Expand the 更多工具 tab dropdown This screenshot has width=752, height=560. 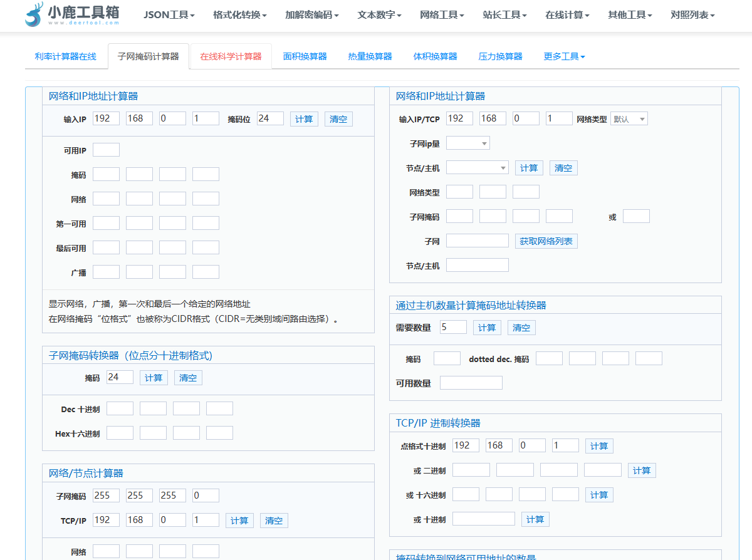pos(565,56)
